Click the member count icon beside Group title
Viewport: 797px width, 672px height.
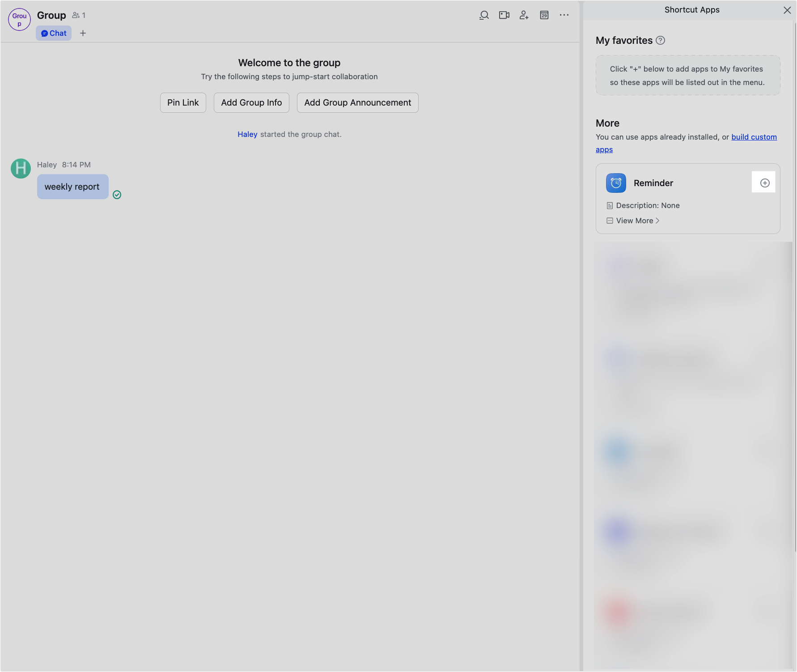tap(76, 15)
